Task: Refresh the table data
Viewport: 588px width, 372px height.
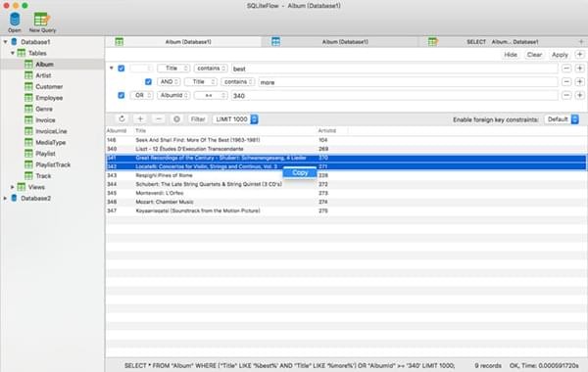Action: tap(122, 119)
